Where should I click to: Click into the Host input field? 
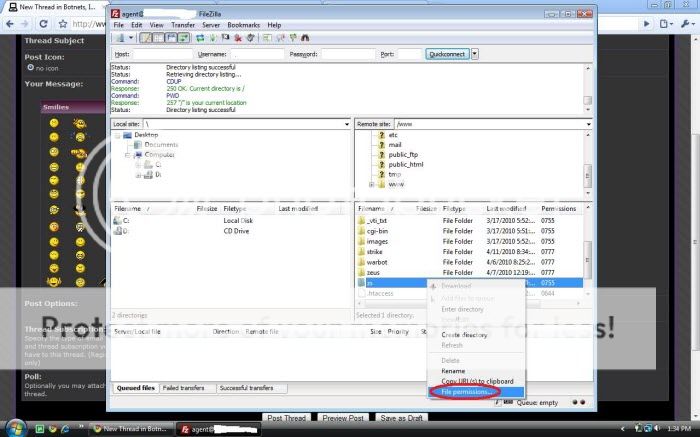[x=161, y=54]
